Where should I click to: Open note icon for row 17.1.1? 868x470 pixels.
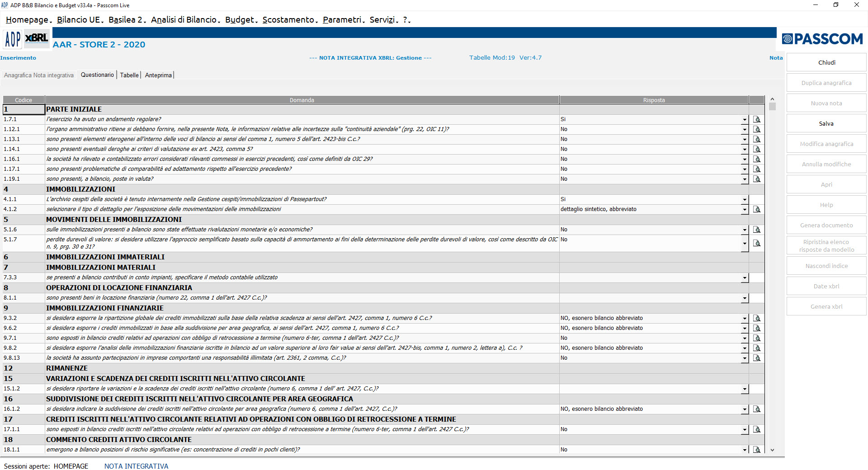(757, 429)
